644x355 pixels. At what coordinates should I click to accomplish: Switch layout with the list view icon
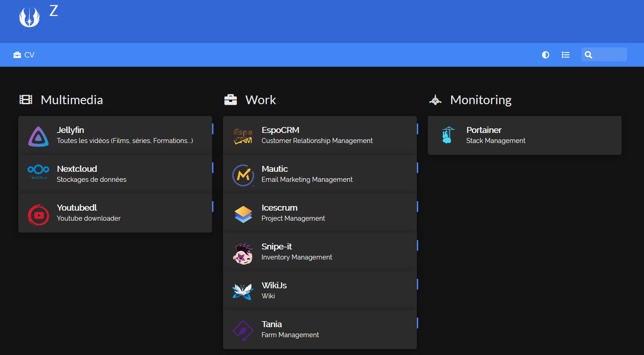click(565, 55)
